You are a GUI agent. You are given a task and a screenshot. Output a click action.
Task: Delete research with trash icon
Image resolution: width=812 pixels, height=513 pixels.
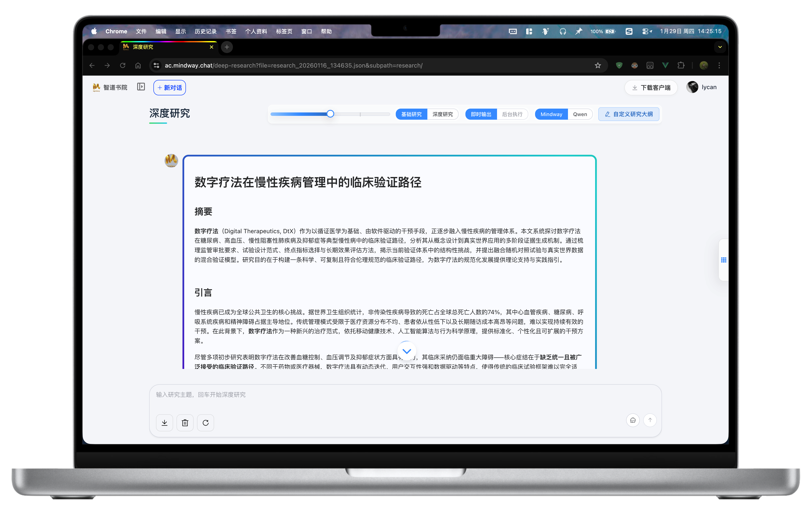pos(185,423)
